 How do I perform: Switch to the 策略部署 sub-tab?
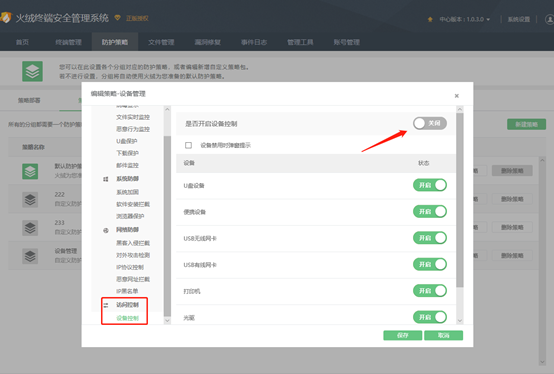coord(29,100)
